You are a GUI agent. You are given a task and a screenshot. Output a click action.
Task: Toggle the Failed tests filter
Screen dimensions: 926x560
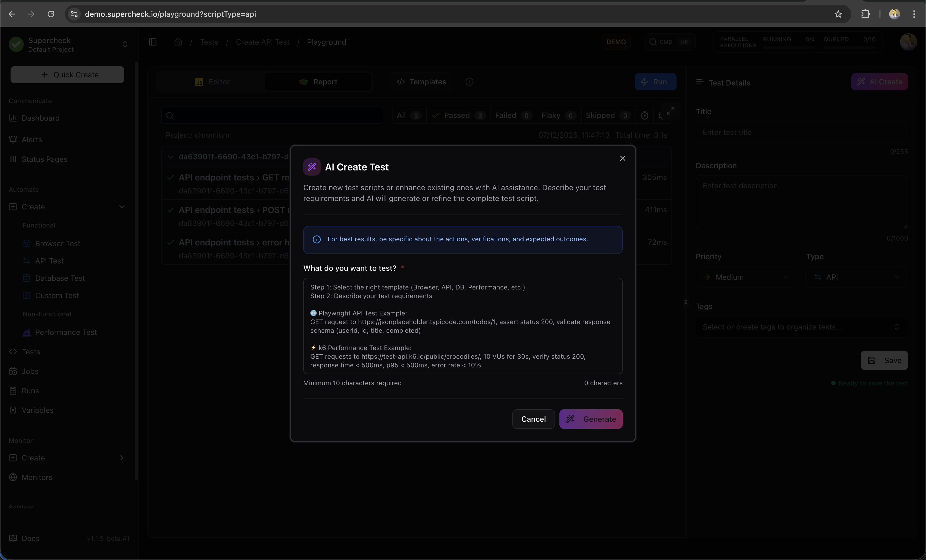[512, 115]
